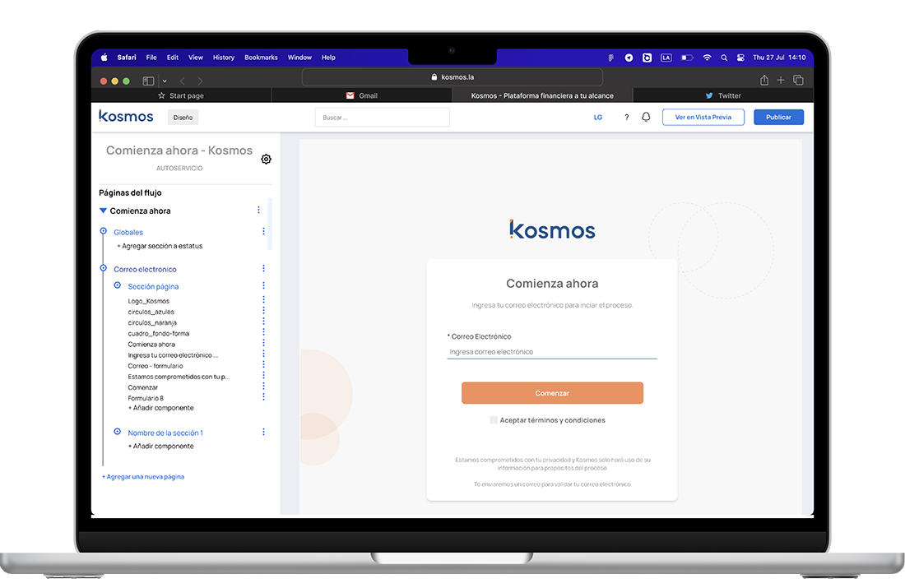
Task: Click the Publicar button
Action: pyautogui.click(x=778, y=117)
